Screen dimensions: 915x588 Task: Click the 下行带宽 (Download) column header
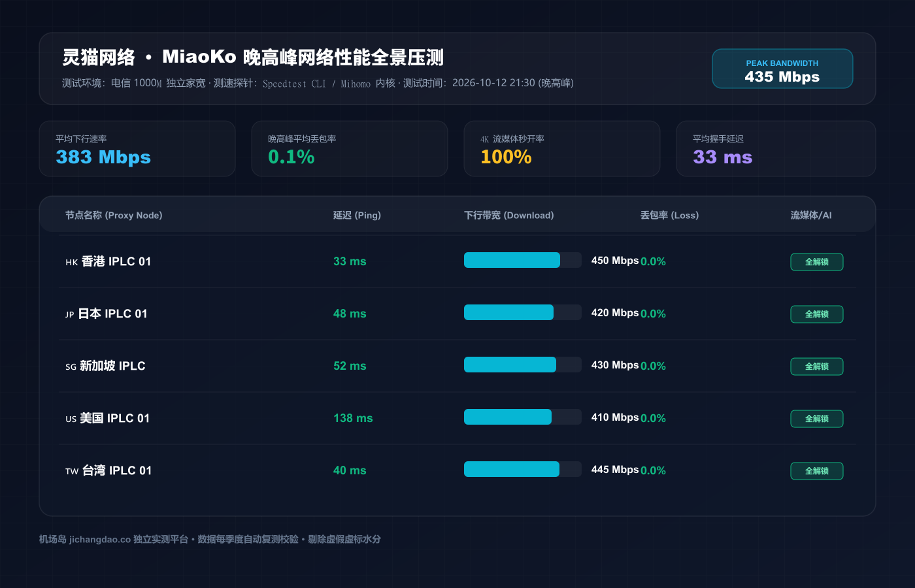(509, 215)
